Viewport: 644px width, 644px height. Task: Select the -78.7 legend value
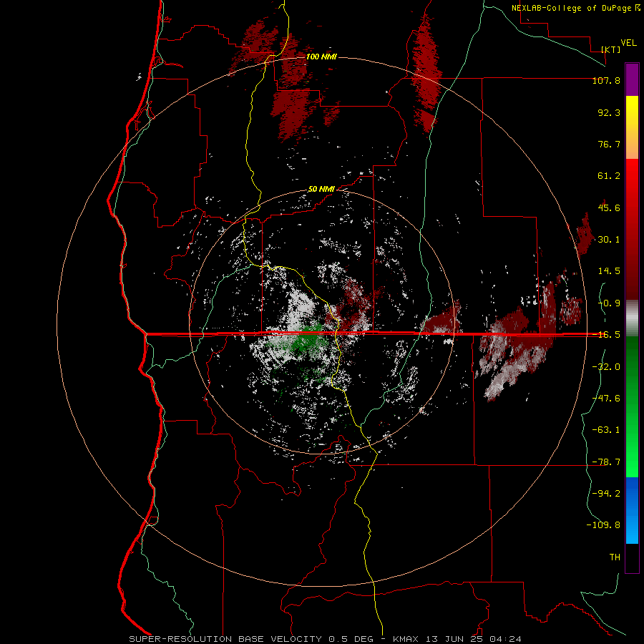606,462
